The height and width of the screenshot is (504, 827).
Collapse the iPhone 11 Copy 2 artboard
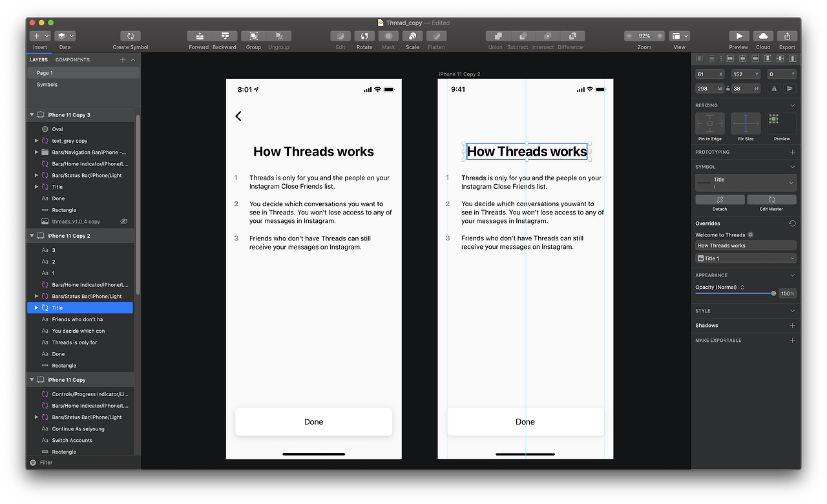tap(32, 236)
